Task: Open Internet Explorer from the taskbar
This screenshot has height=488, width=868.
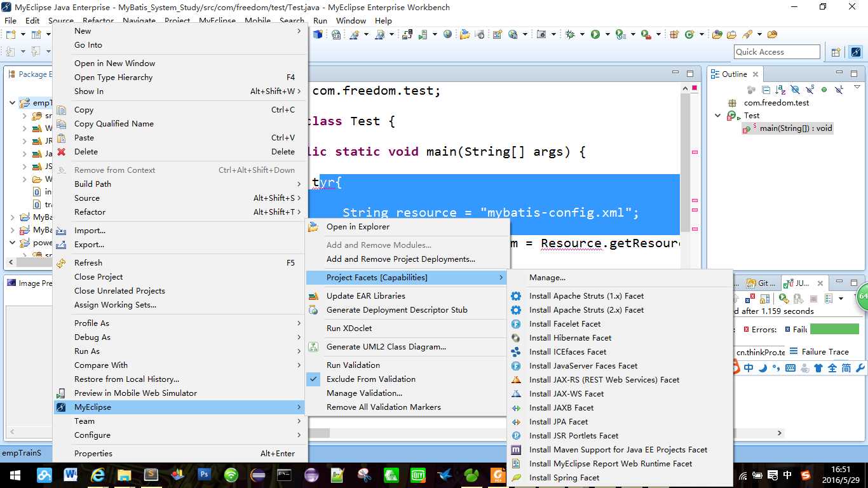Action: pyautogui.click(x=98, y=475)
